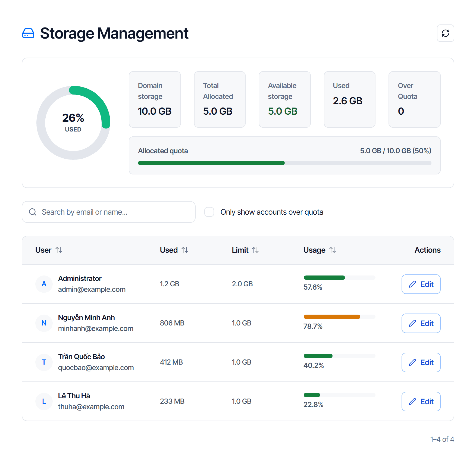Click the Available storage card
Screen dimensions: 476x476
(285, 99)
